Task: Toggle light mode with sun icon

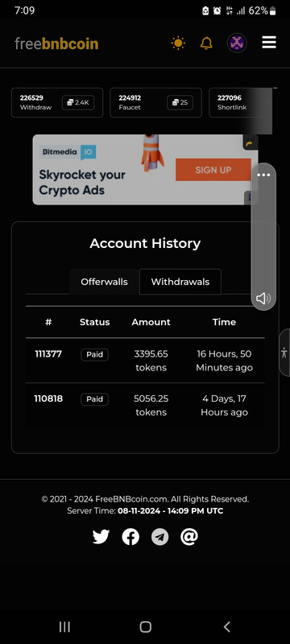Action: [x=178, y=43]
